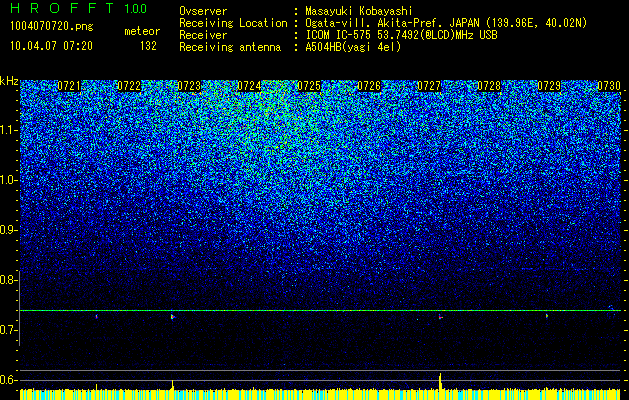Click the kHz axis unit label

[x=9, y=81]
